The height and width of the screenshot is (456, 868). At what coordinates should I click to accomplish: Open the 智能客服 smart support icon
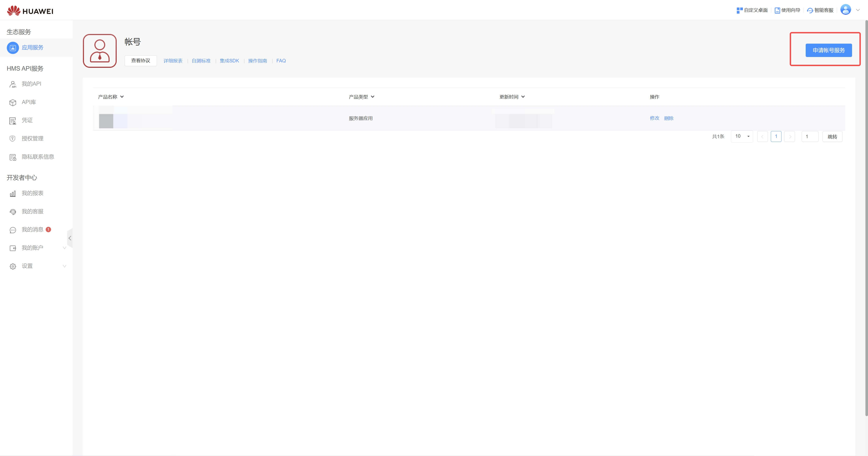pos(810,11)
